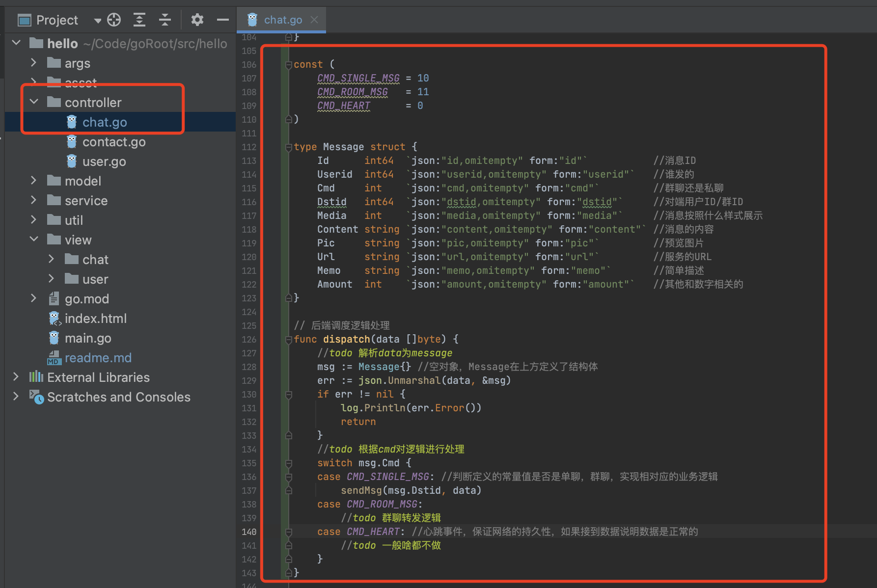Click CMD_HEART constant on line 109

pos(344,106)
